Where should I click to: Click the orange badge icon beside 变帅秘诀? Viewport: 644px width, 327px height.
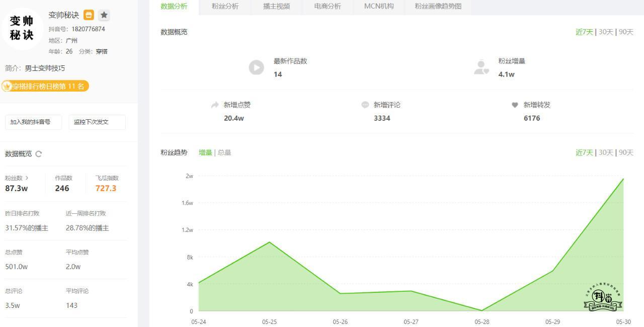89,15
